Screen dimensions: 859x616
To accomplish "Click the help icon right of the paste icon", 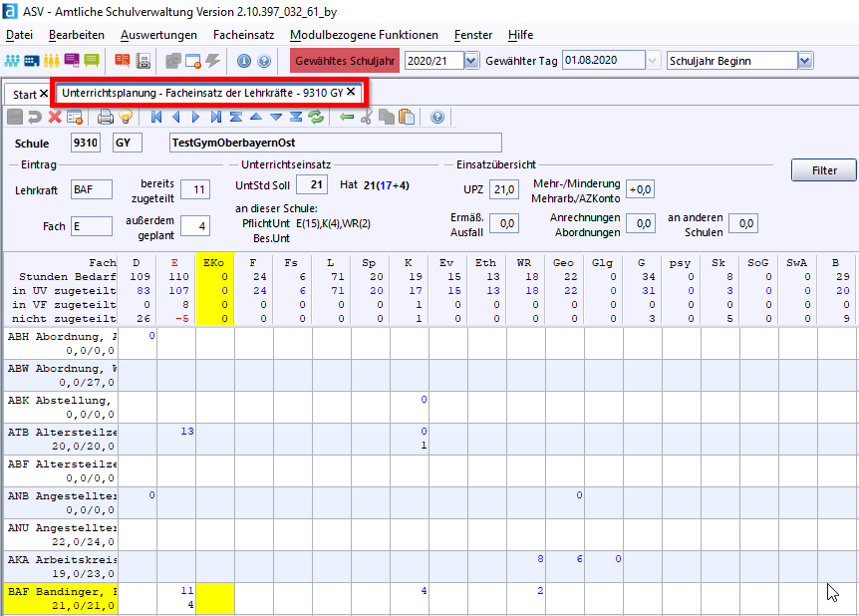I will coord(437,117).
